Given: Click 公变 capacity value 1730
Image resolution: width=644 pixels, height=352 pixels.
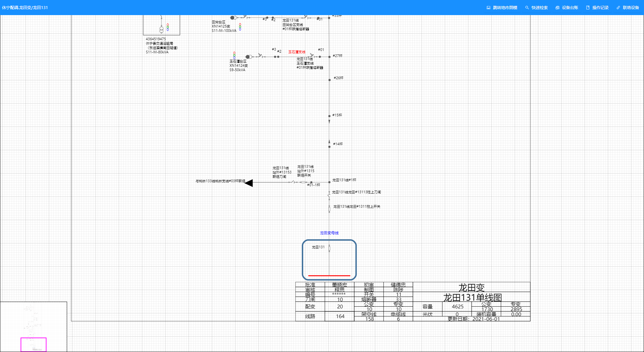Looking at the screenshot, I should [x=487, y=309].
